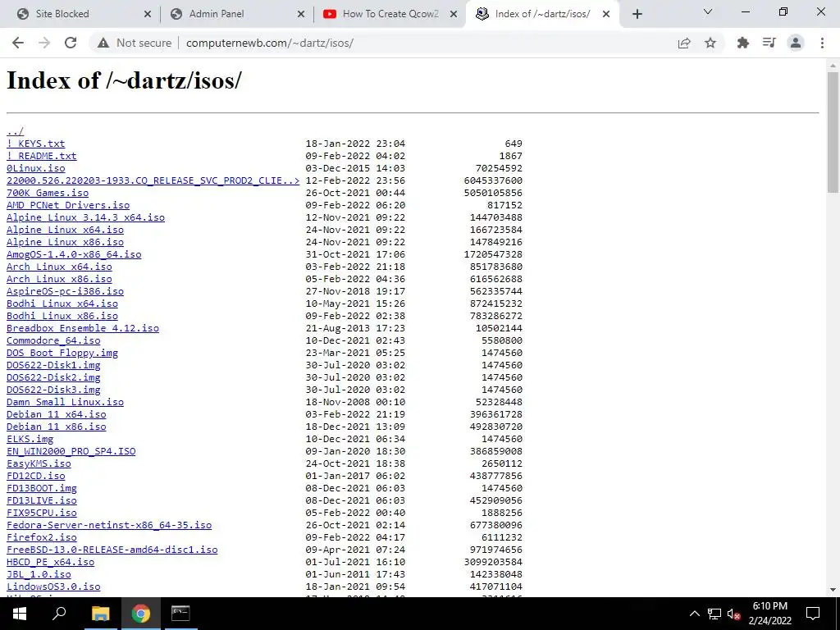840x630 pixels.
Task: Click AMD_PCNet_Drivers.iso link
Action: coord(68,205)
